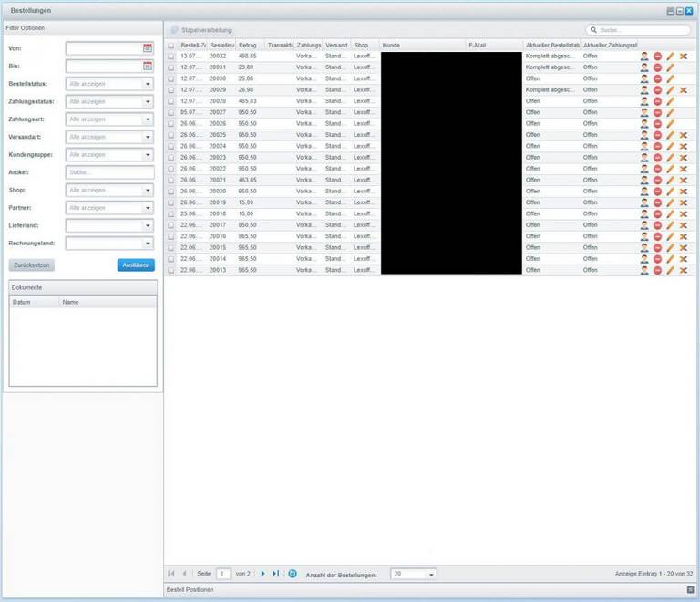Go to next page of orders
This screenshot has width=700, height=602.
click(263, 574)
